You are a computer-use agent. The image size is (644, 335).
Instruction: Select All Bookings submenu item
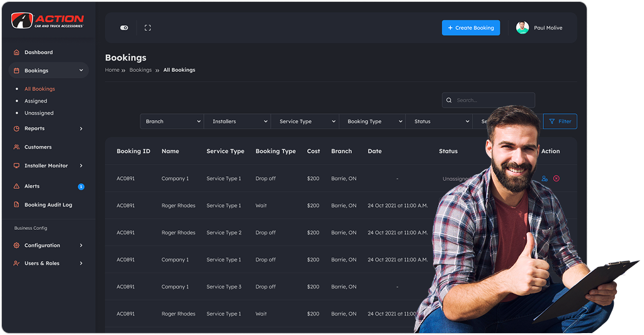tap(40, 89)
